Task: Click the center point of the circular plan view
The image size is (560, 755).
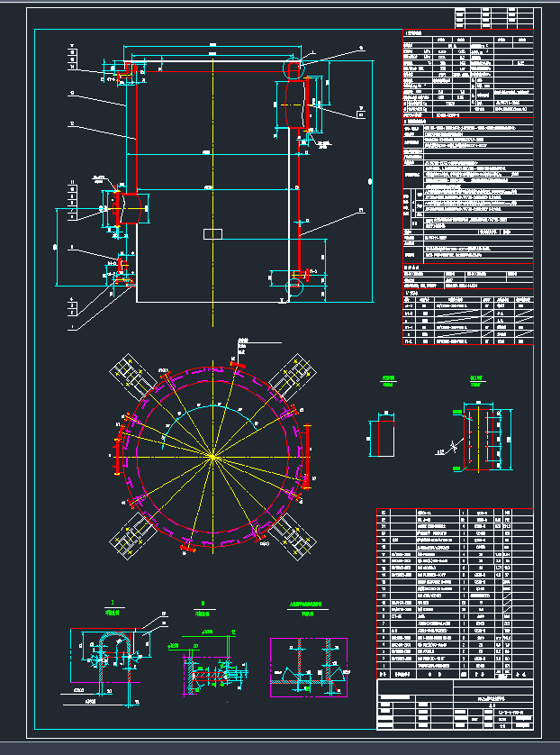Action: click(x=212, y=457)
